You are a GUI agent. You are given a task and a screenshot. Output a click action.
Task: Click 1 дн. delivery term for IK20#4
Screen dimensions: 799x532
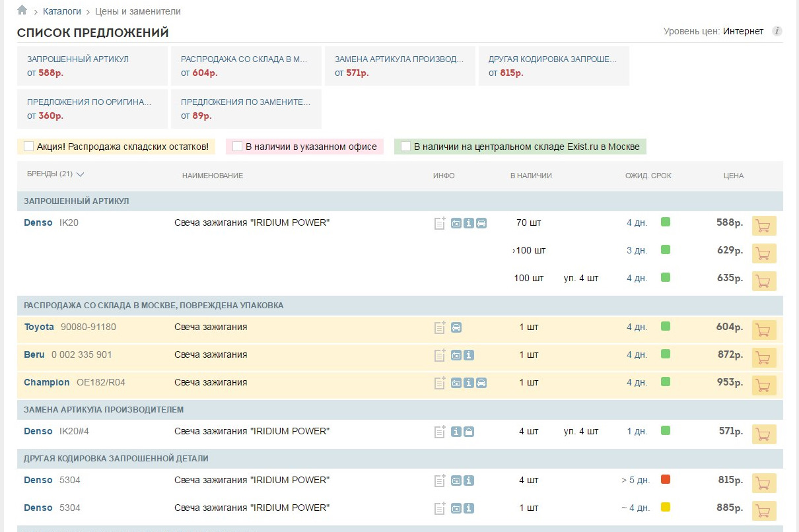(637, 431)
